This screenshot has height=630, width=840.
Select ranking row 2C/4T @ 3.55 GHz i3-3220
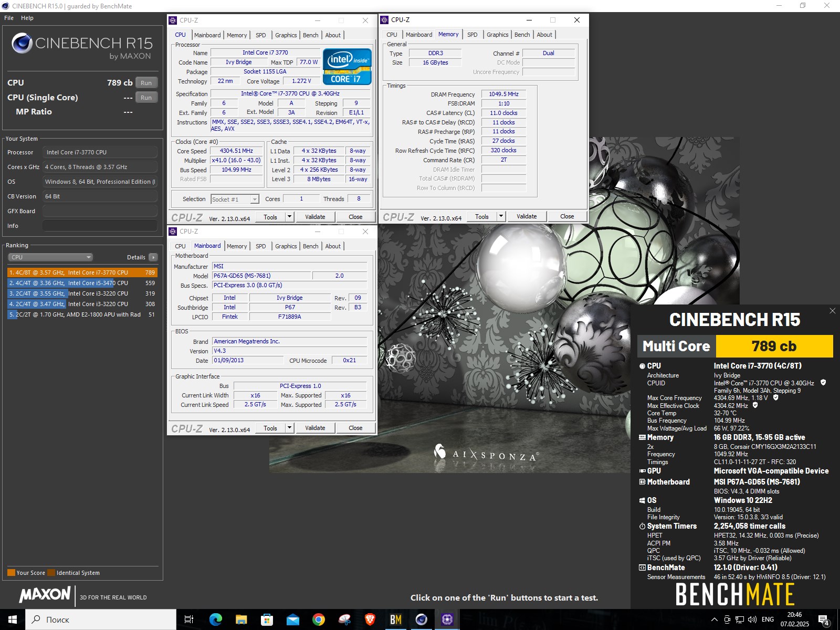pyautogui.click(x=82, y=293)
